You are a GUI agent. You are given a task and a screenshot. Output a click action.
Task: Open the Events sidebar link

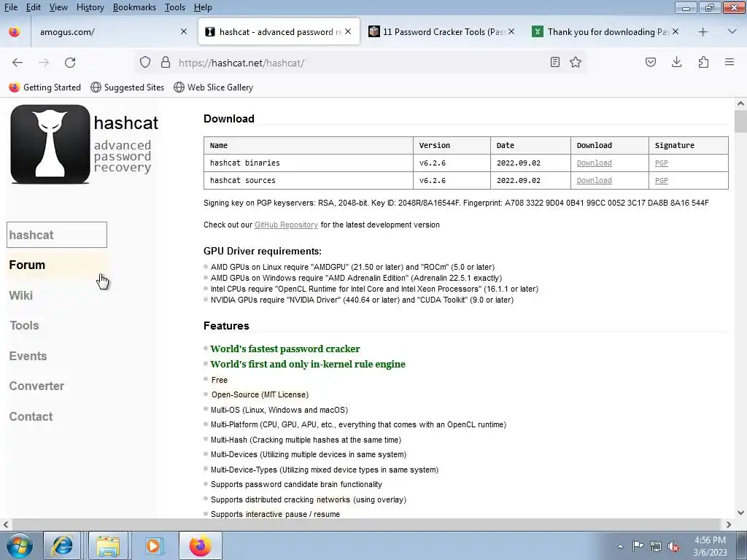click(28, 356)
